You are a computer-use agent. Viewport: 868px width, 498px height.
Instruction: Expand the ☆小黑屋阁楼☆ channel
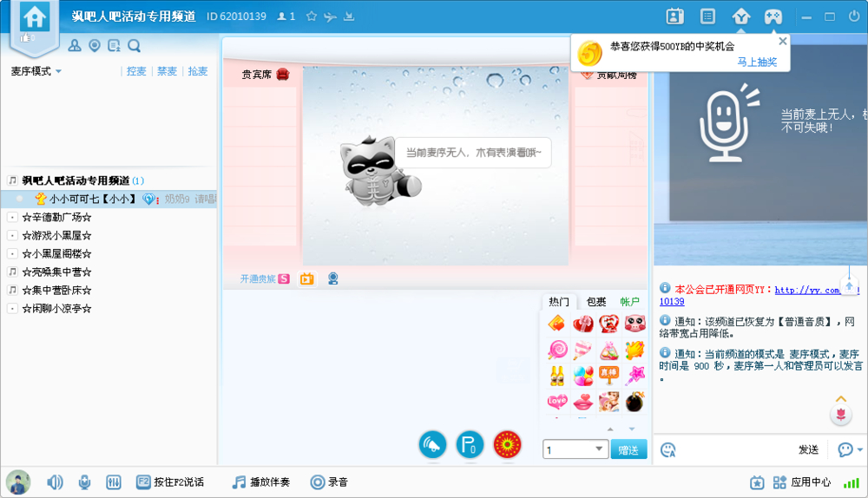(x=12, y=254)
